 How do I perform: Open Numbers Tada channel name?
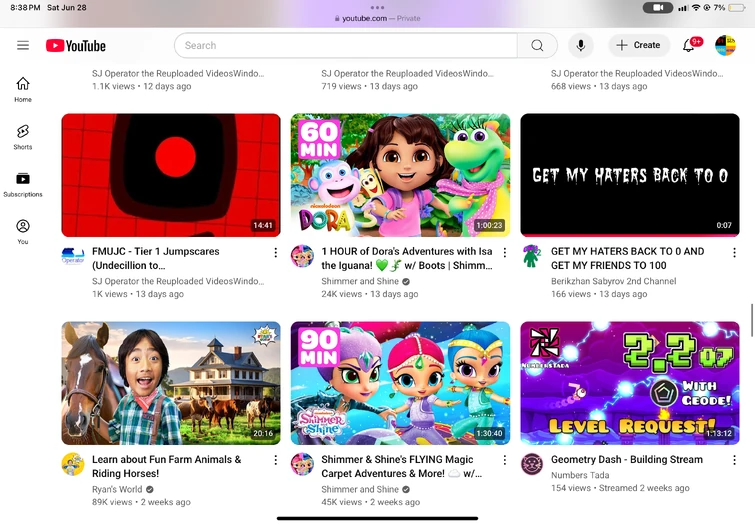pos(580,475)
